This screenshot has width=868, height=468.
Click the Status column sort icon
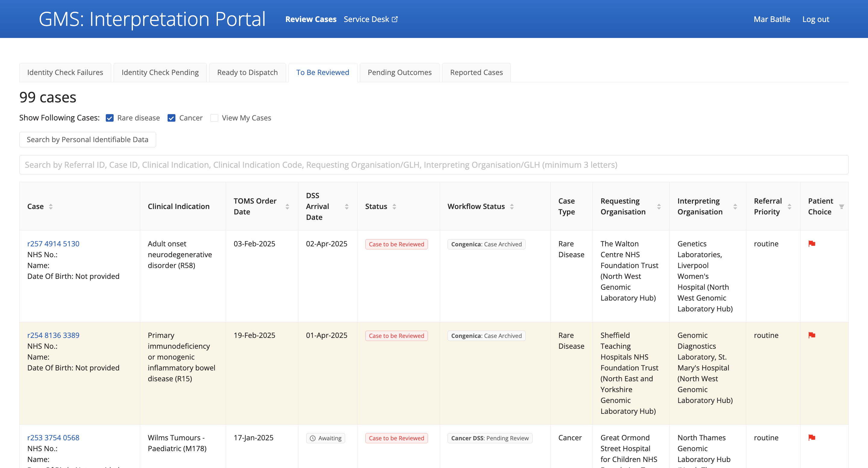point(394,206)
